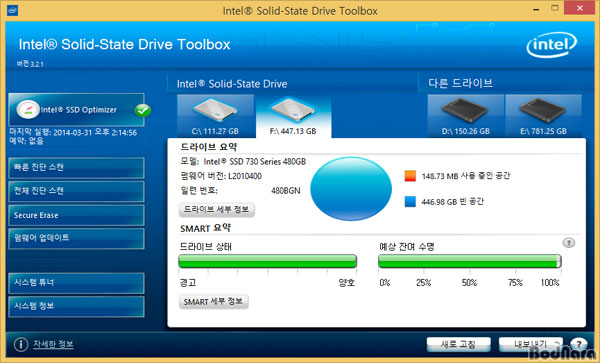Click the 내보내기 export button
Viewport: 600px width, 363px height.
point(531,345)
